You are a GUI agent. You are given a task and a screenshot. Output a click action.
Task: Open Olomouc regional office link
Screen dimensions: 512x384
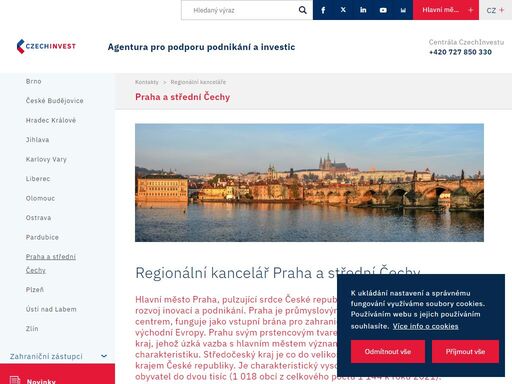tap(40, 198)
